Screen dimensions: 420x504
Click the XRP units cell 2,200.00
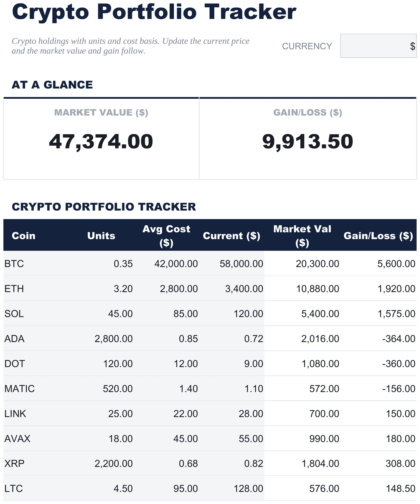(x=101, y=463)
